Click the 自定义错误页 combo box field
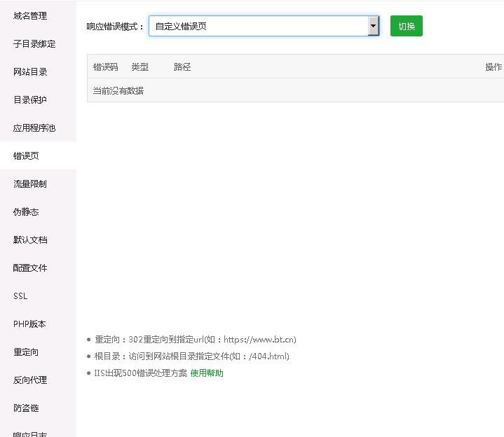Screen dimensions: 504x437 264,26
